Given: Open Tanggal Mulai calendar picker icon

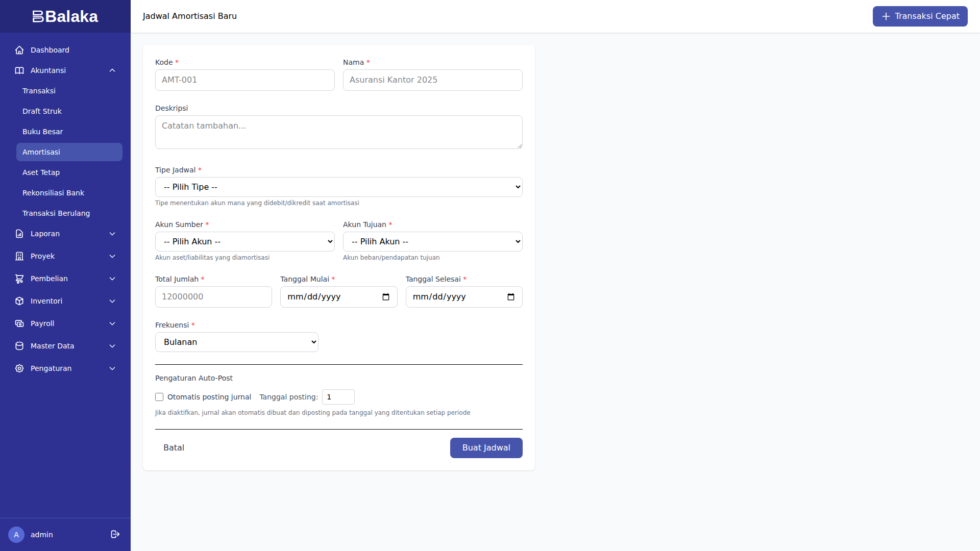Looking at the screenshot, I should (x=386, y=297).
